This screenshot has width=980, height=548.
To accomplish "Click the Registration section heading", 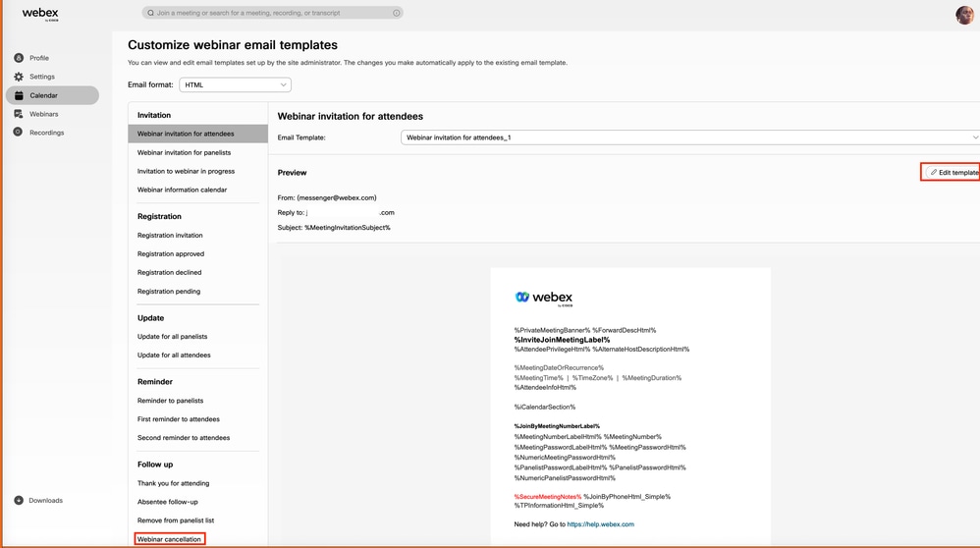I will click(x=159, y=216).
